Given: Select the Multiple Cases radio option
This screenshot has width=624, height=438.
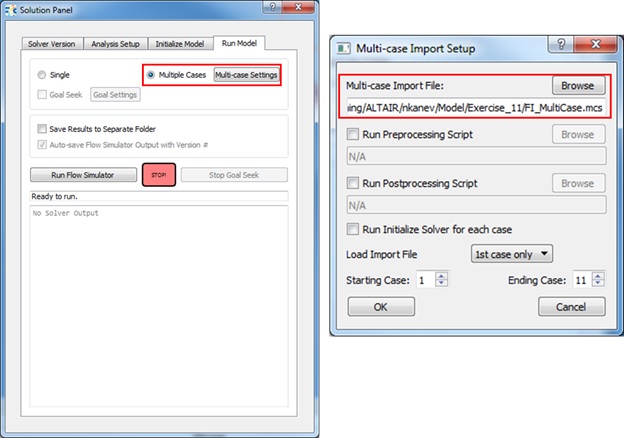Looking at the screenshot, I should point(151,75).
